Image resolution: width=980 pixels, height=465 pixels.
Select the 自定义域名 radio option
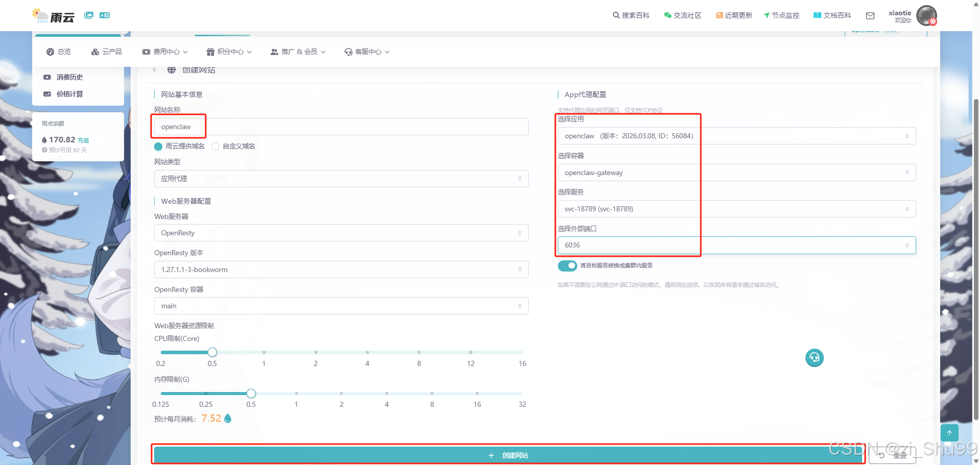pyautogui.click(x=216, y=146)
